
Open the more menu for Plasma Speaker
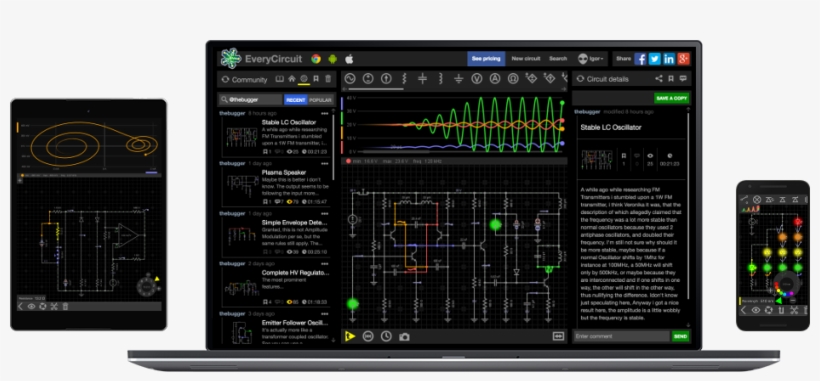coord(325,164)
